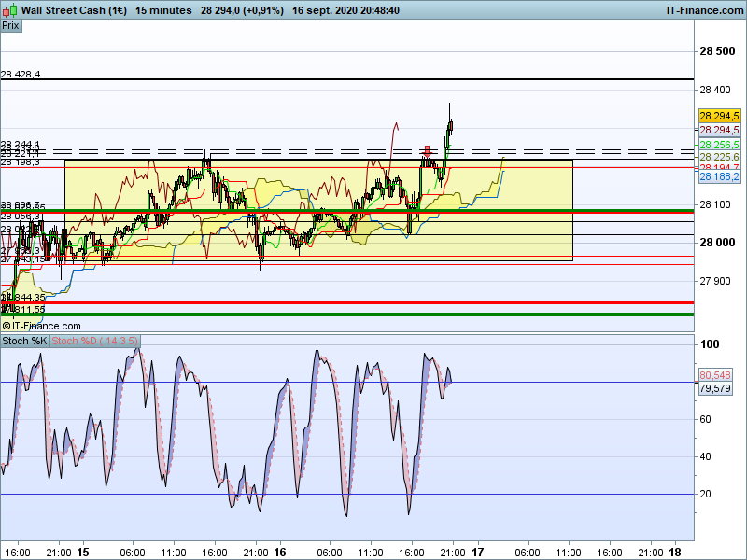This screenshot has height=560, width=747.
Task: Click the green 28 256,5 price label
Action: point(719,145)
